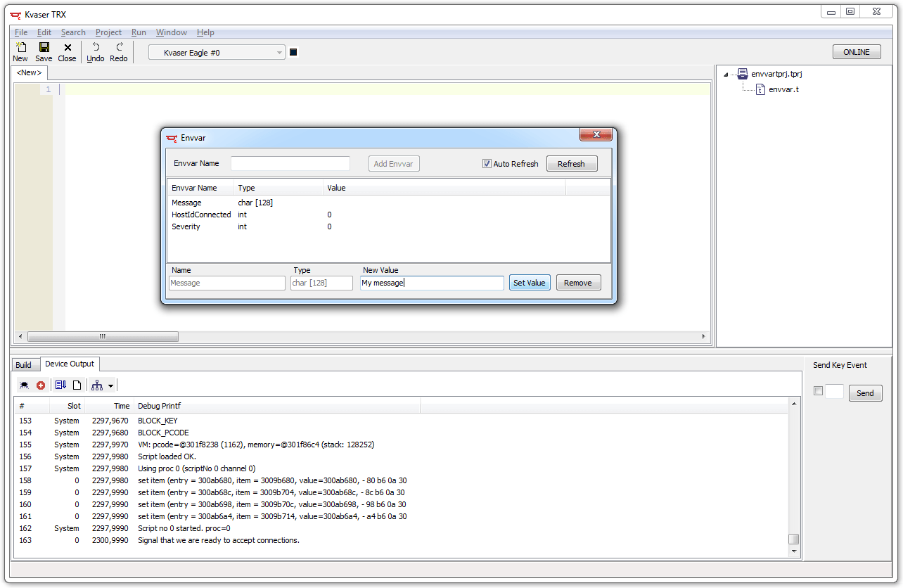
Task: Click the Kvaser logo in Envvar dialog title
Action: coord(172,138)
